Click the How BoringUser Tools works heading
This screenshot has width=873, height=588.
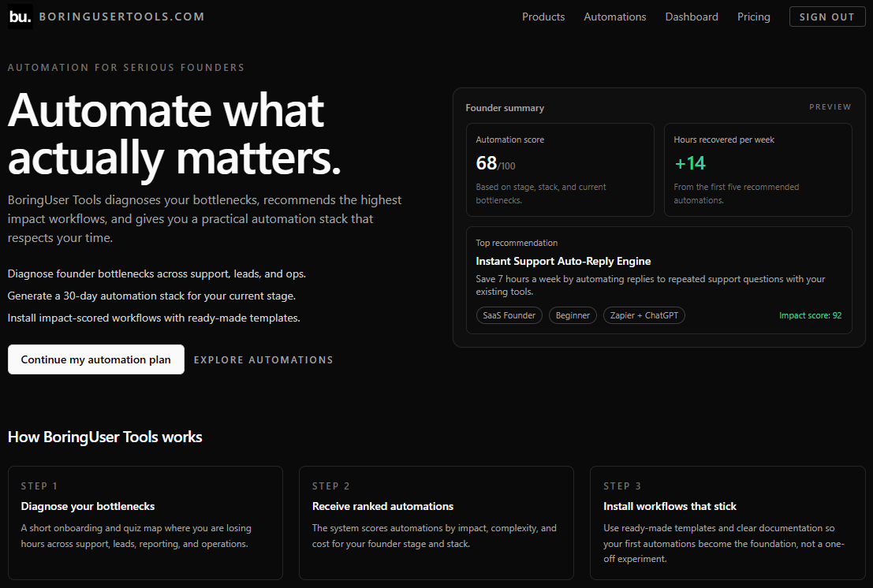pyautogui.click(x=105, y=437)
